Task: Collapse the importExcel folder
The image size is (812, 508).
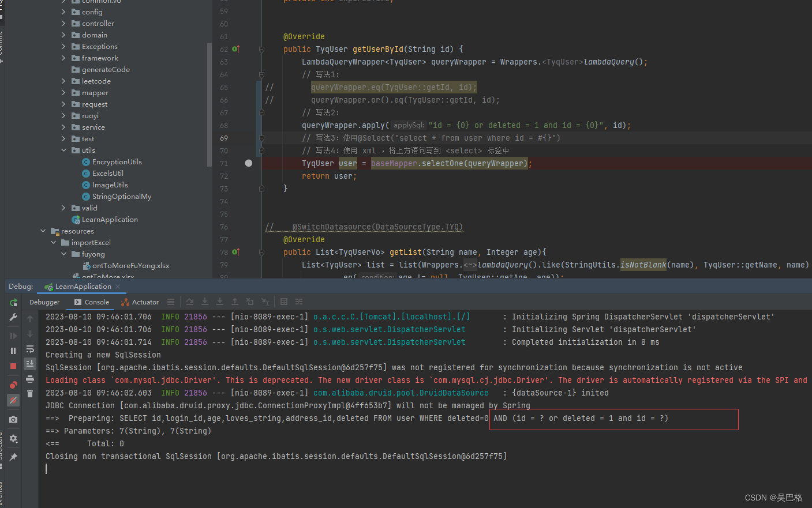Action: coord(53,243)
